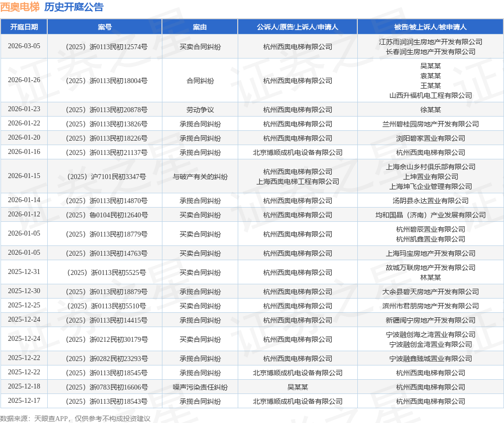Click case number 浙0113民初20878号
The height and width of the screenshot is (423, 504).
pos(106,110)
